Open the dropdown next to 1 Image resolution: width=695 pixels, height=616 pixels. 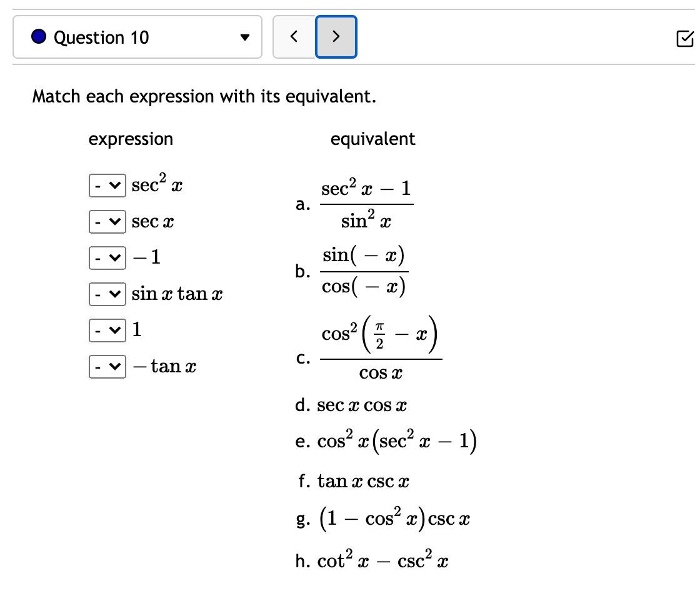coord(106,330)
